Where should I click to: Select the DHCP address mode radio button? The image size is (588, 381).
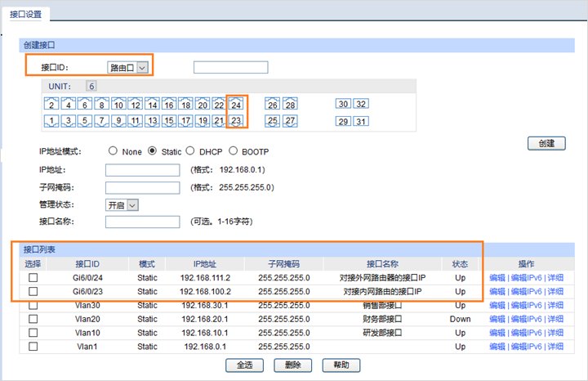coord(190,152)
